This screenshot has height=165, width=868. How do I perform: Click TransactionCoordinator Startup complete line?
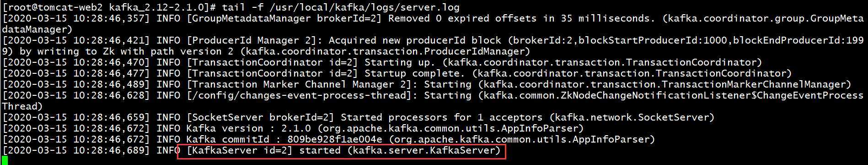[396, 74]
